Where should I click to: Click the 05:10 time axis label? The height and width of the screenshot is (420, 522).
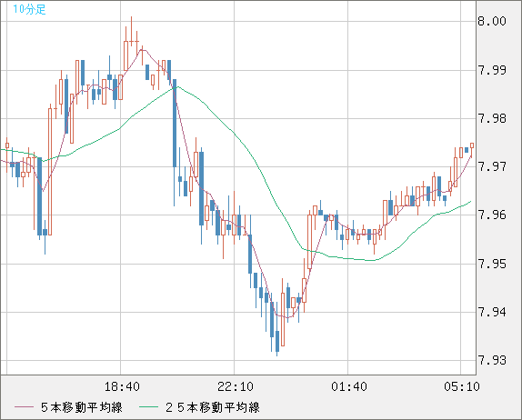tap(462, 386)
